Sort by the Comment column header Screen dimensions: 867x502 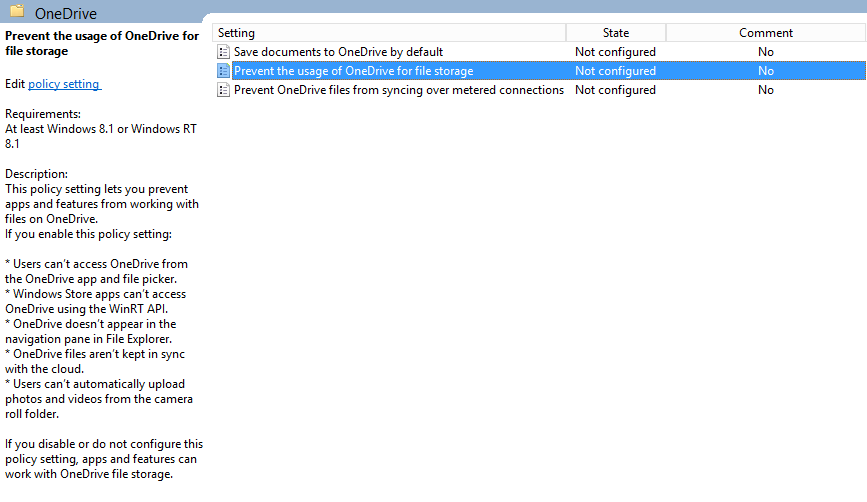(766, 33)
